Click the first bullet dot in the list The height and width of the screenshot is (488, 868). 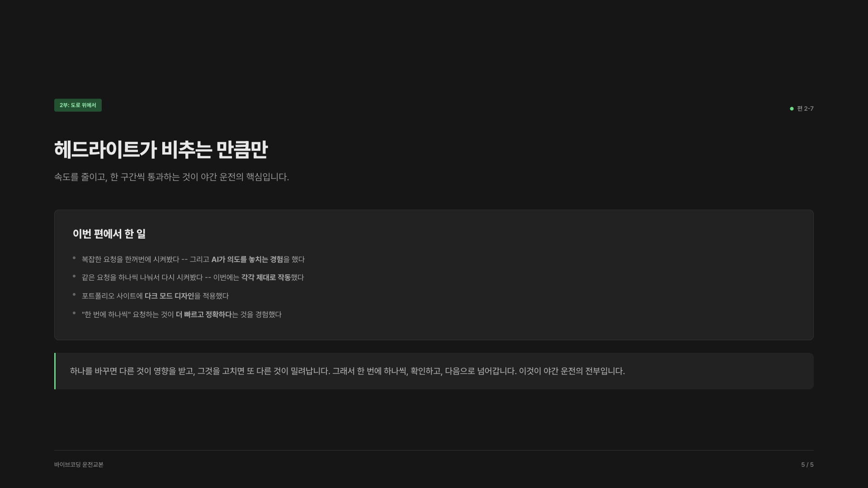(74, 258)
